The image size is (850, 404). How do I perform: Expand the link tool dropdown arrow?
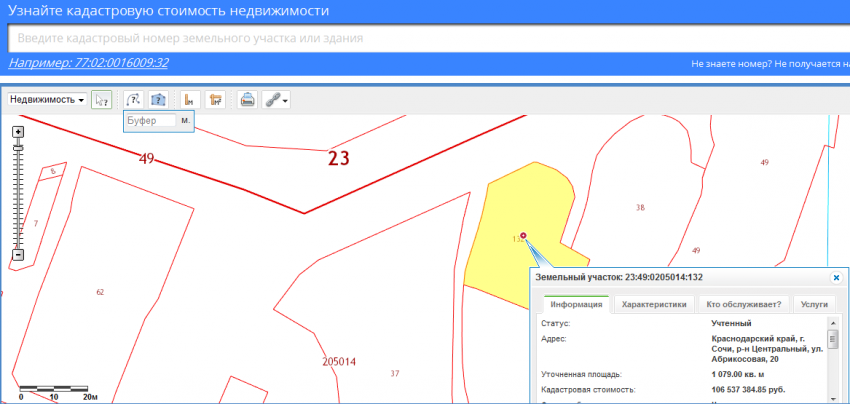coord(286,101)
